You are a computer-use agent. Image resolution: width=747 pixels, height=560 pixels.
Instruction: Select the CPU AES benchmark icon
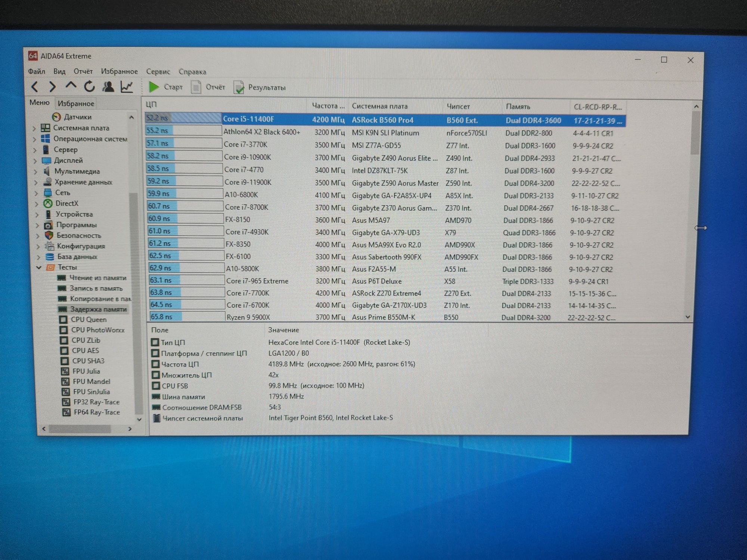pyautogui.click(x=65, y=351)
